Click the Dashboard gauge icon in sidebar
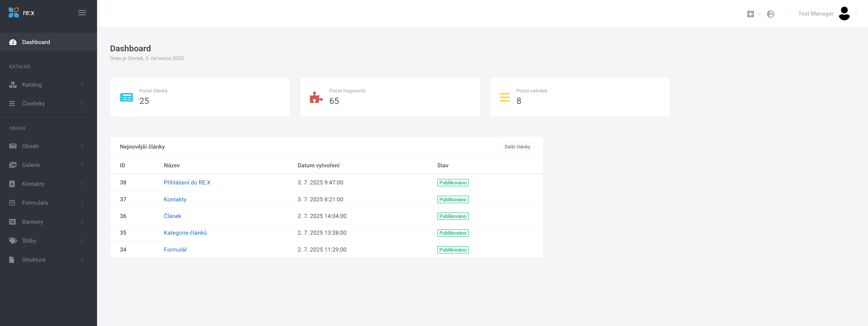The height and width of the screenshot is (326, 868). (x=13, y=42)
